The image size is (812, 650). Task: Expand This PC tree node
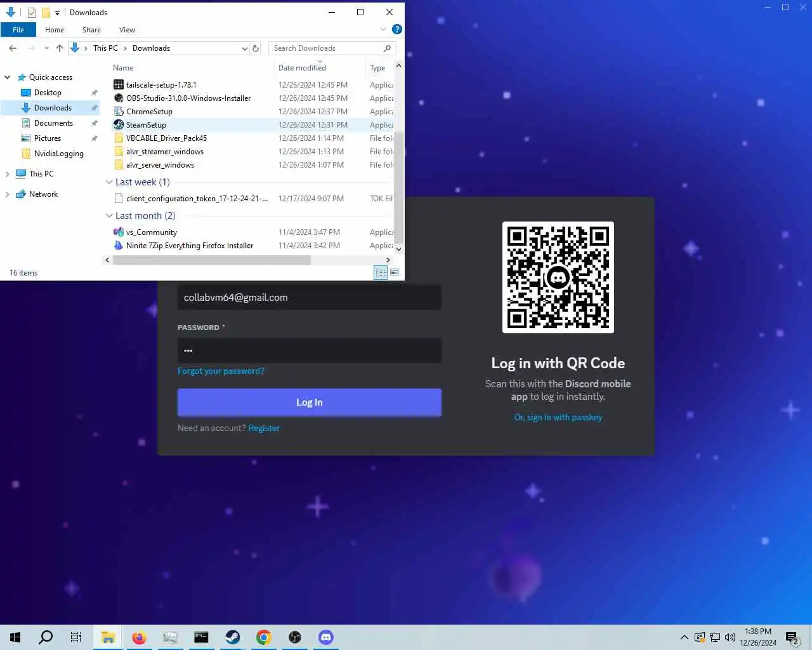[8, 174]
